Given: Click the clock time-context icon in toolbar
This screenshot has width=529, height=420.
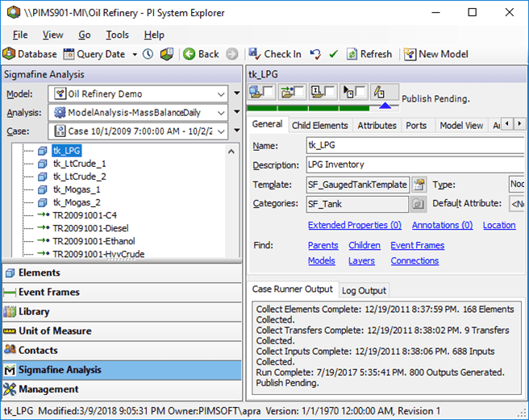Looking at the screenshot, I should (x=148, y=54).
